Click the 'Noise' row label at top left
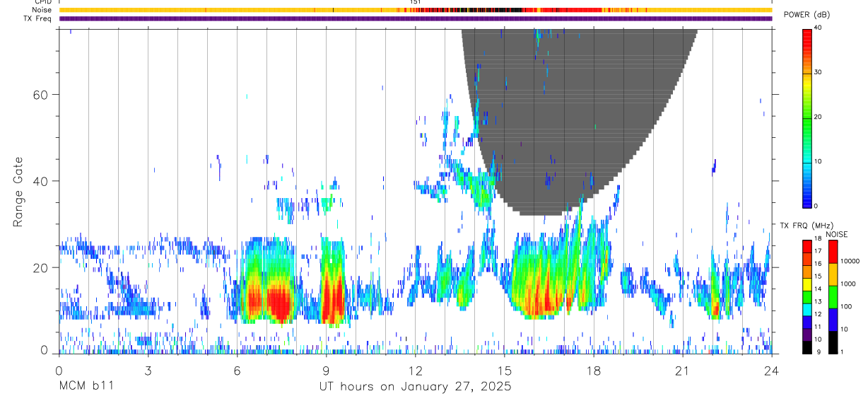The width and height of the screenshot is (868, 401). 42,10
